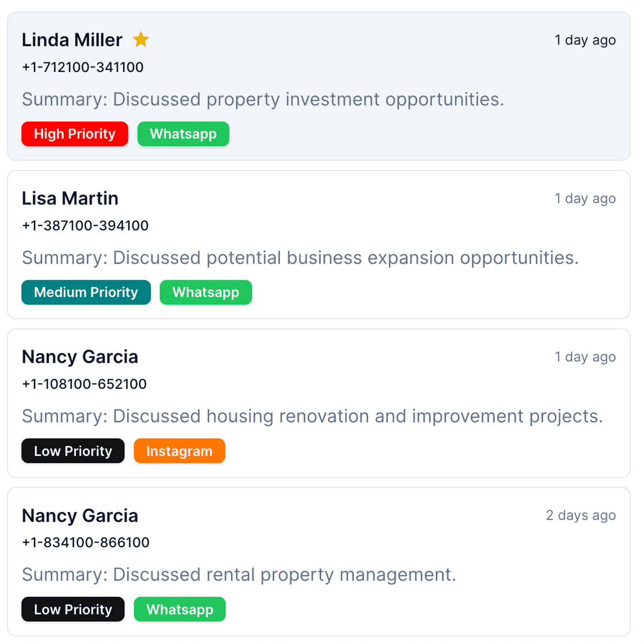Click the Whatsapp tag on Linda Miller's card
The width and height of the screenshot is (644, 644).
point(183,134)
